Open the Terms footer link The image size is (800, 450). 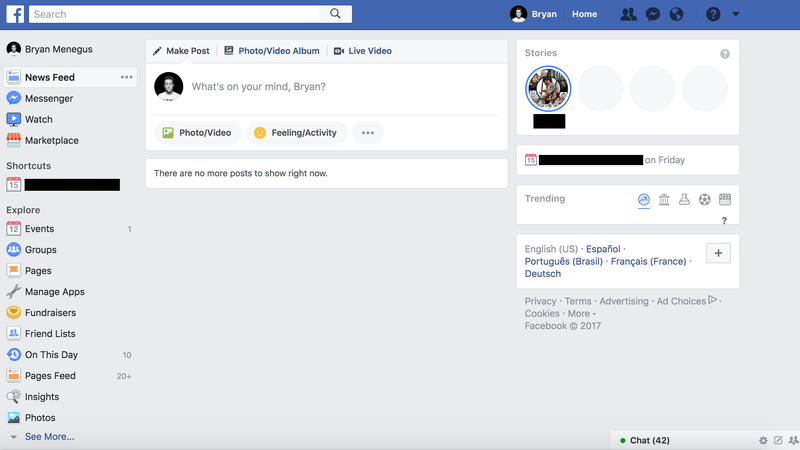(x=578, y=301)
